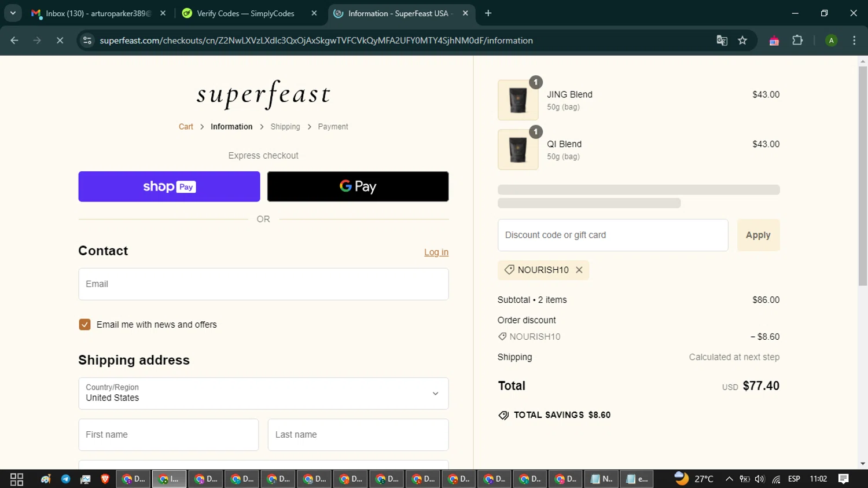Screen dimensions: 868x488
Task: Click the JING Blend $43.00 price
Action: pyautogui.click(x=766, y=94)
